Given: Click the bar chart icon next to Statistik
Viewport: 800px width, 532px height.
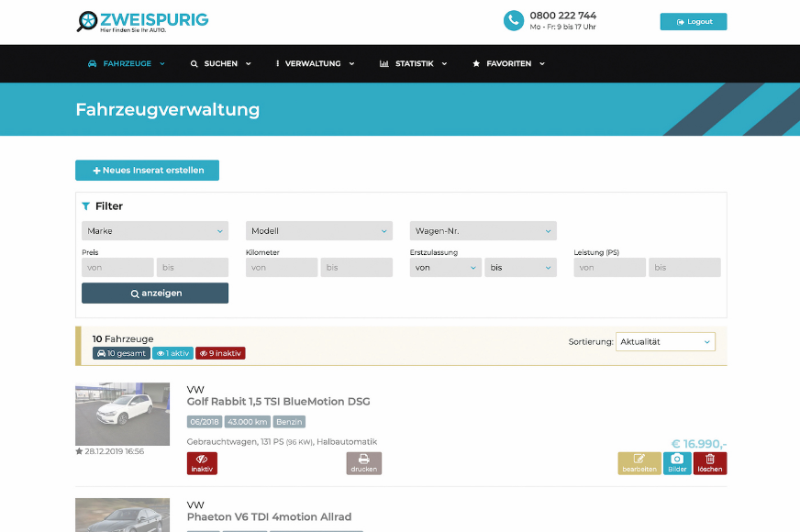Looking at the screenshot, I should (x=384, y=64).
